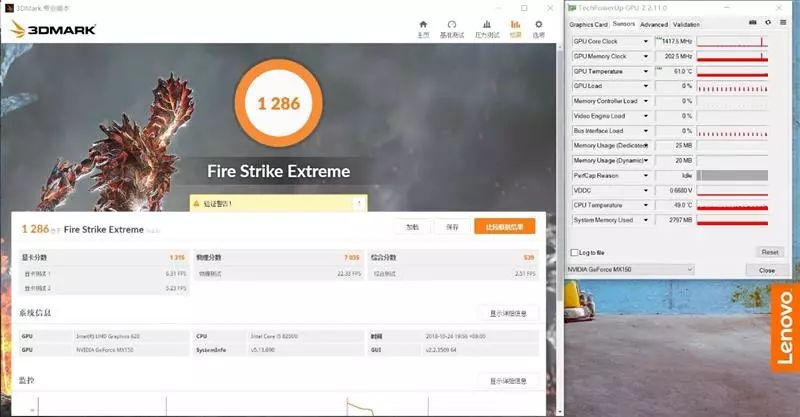Click the 1417.5 MHz core clock value

click(x=677, y=41)
